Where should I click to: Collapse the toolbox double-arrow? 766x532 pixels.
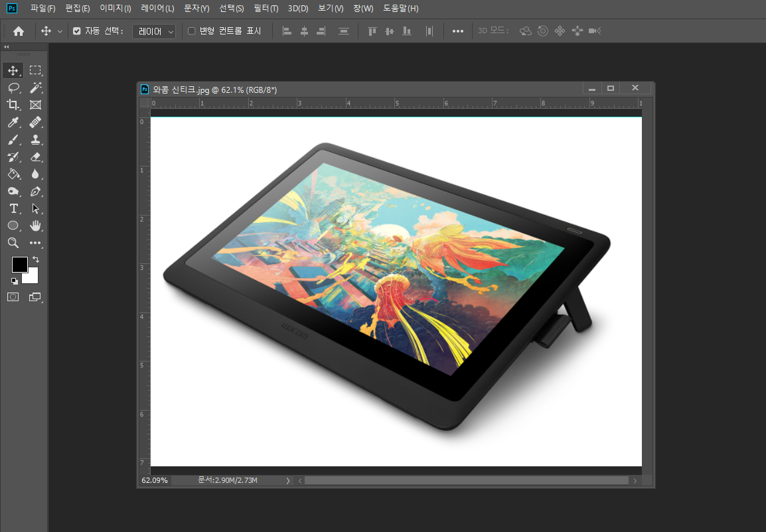(x=7, y=47)
